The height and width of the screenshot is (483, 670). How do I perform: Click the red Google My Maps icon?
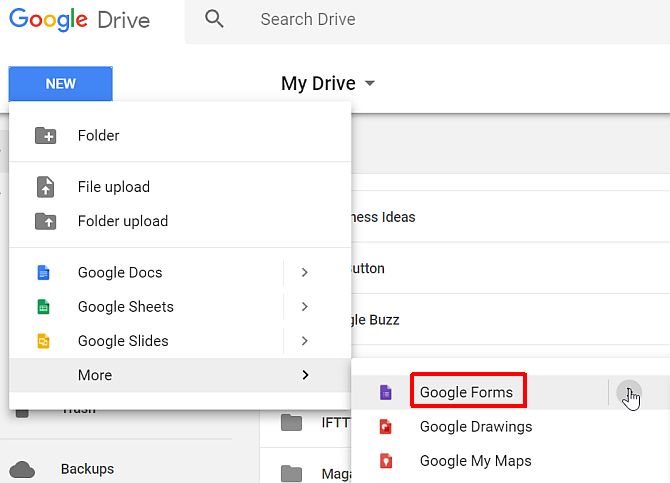(x=386, y=461)
